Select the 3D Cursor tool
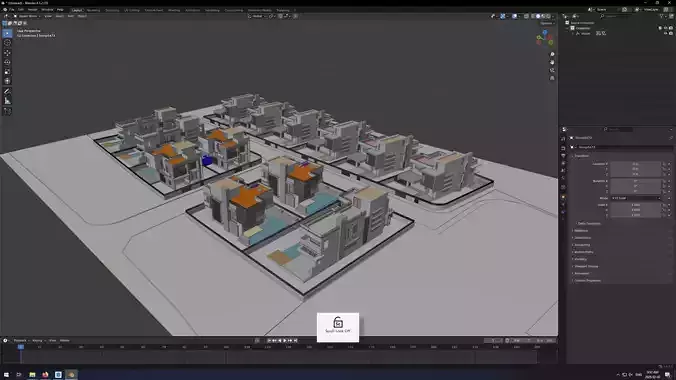This screenshot has width=676, height=380. pos(7,43)
